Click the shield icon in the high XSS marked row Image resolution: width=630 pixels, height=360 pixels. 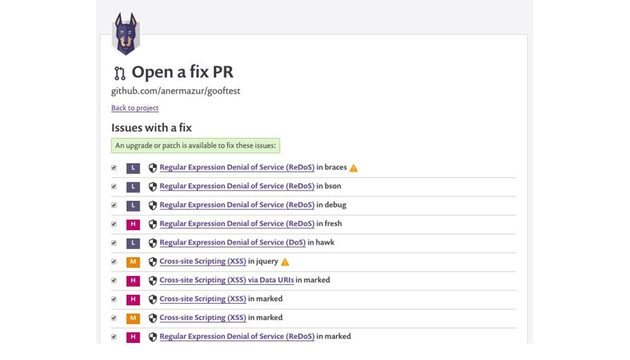(x=152, y=299)
